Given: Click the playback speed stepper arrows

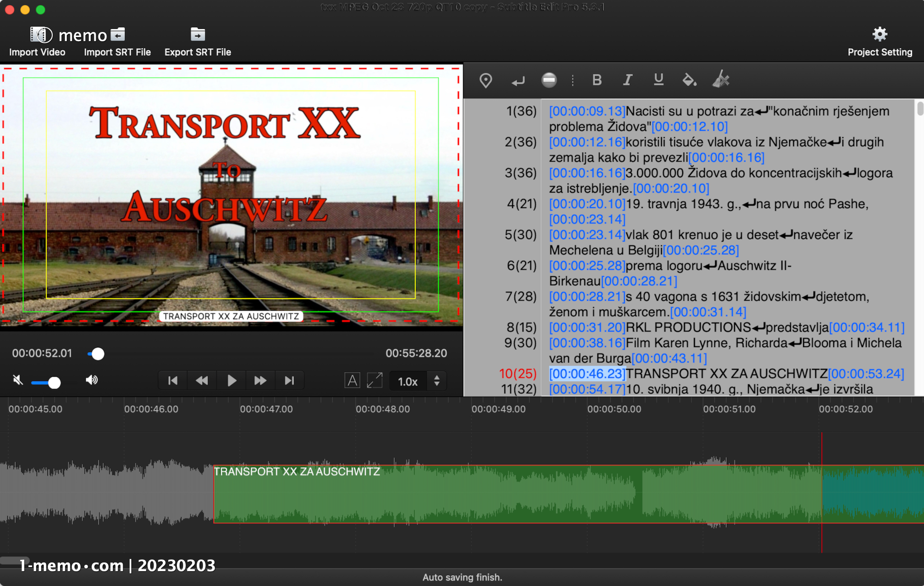Looking at the screenshot, I should (437, 381).
